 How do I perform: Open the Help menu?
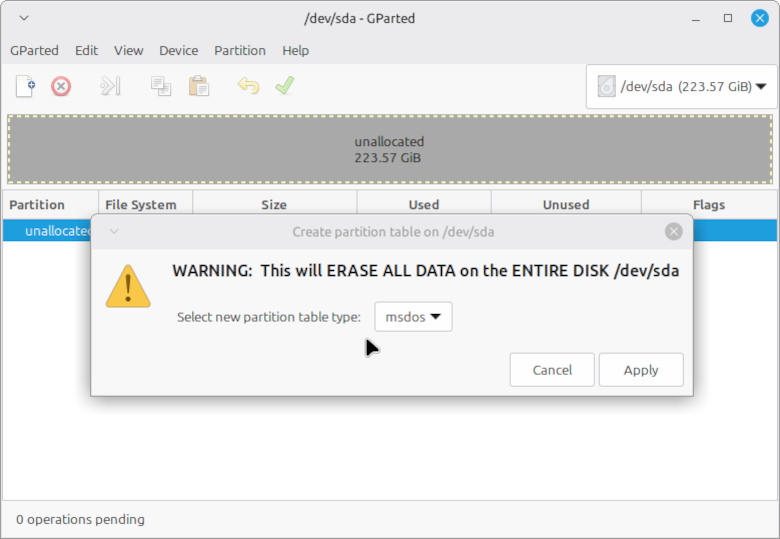pos(295,51)
